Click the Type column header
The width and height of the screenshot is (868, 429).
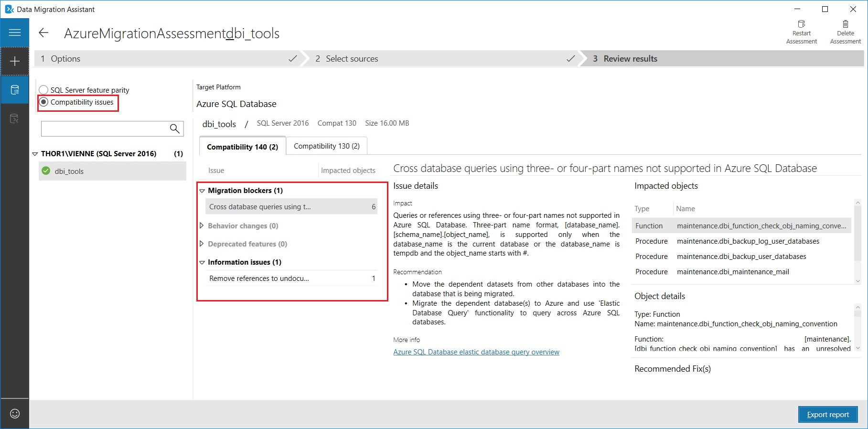click(x=642, y=209)
